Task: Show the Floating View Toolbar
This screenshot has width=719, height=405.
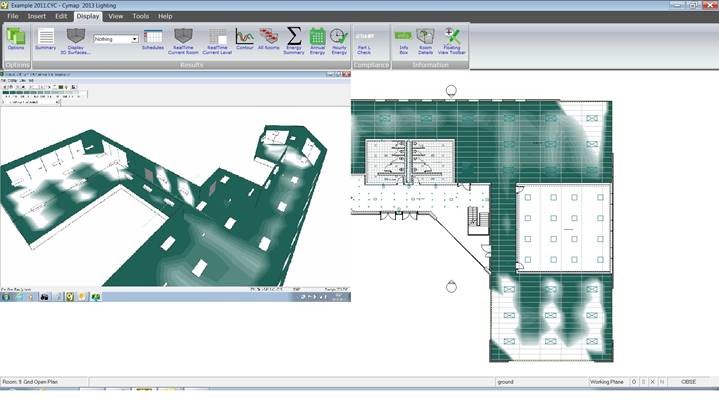Action: click(452, 41)
